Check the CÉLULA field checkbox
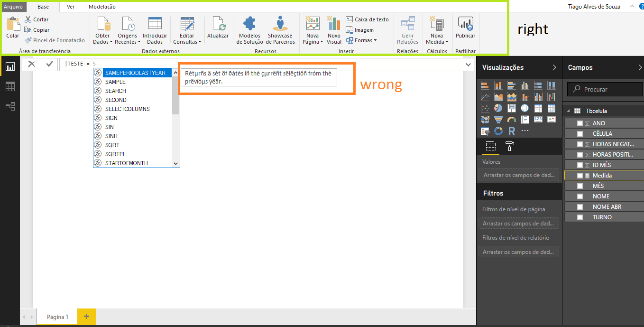This screenshot has height=327, width=644. (580, 134)
